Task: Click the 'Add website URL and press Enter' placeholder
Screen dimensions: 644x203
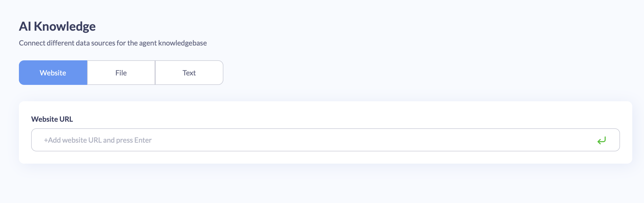Action: (98, 140)
